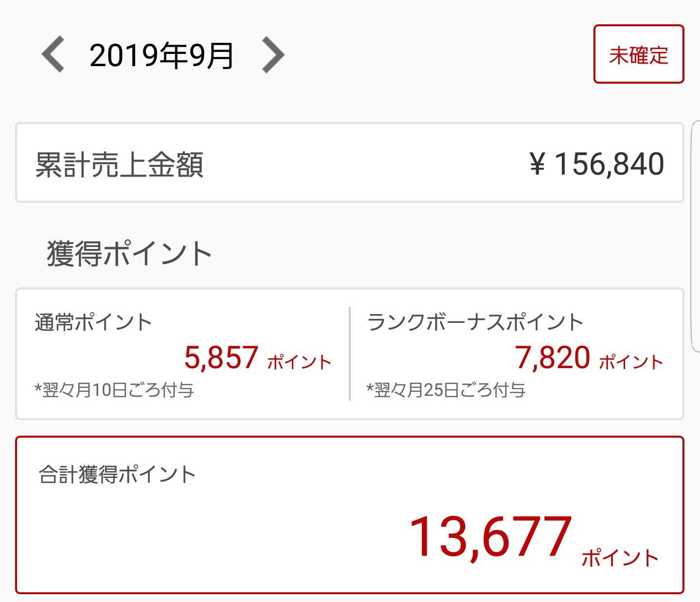
Task: Go to the next month with right chevron
Action: (x=273, y=55)
